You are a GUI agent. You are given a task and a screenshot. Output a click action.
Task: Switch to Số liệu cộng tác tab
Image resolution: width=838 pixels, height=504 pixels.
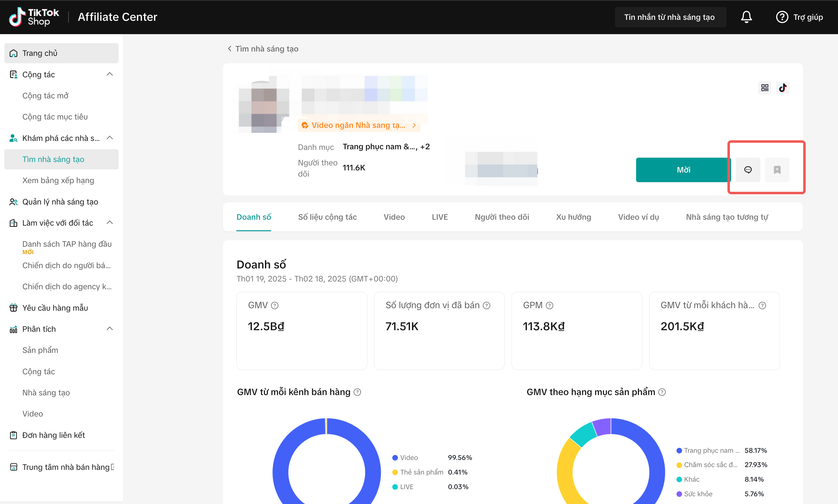327,217
